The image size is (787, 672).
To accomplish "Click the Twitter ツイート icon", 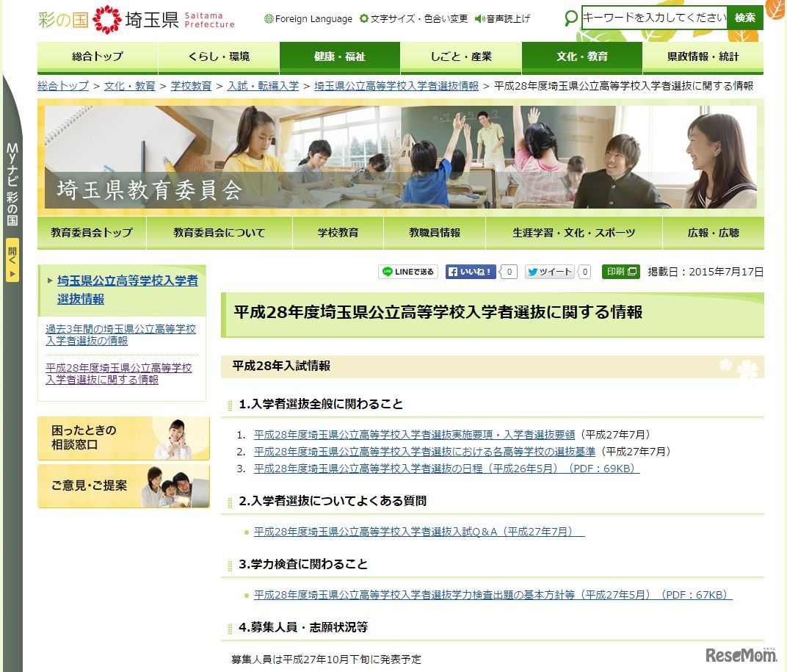I will tap(549, 271).
